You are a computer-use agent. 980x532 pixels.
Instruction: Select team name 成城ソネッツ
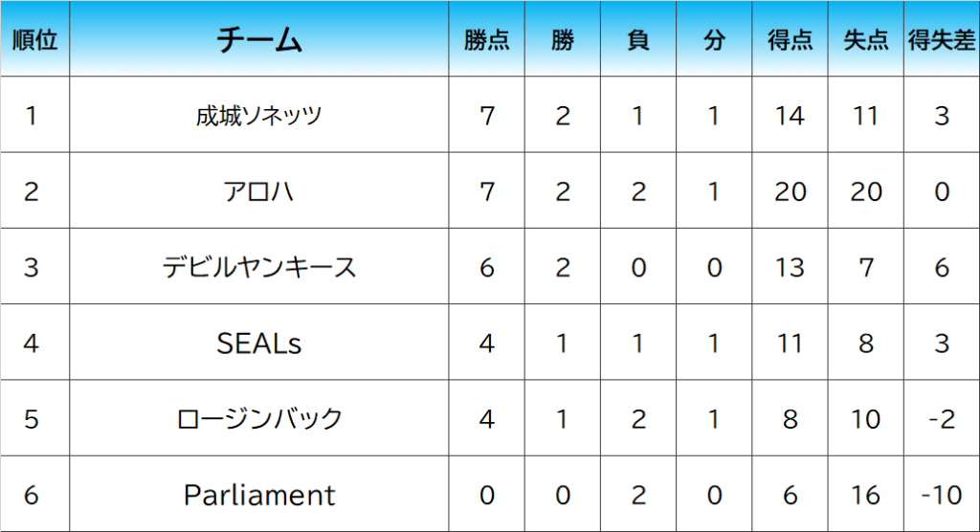[x=259, y=116]
